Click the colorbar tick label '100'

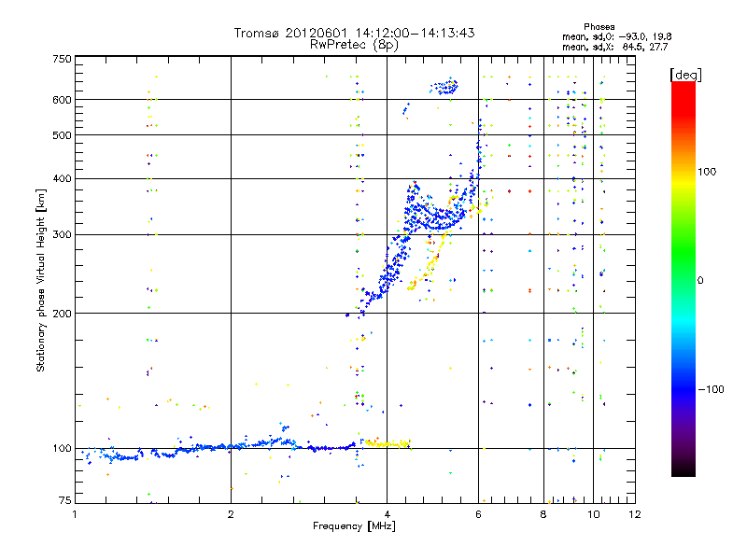click(x=707, y=172)
